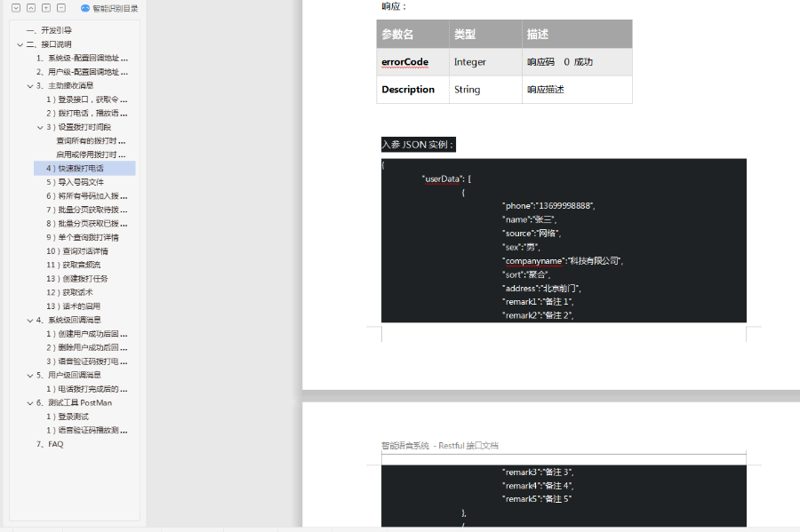Viewport: 800px width, 532px height.
Task: Run 智能识别目录 smart outline recognition
Action: coord(115,8)
